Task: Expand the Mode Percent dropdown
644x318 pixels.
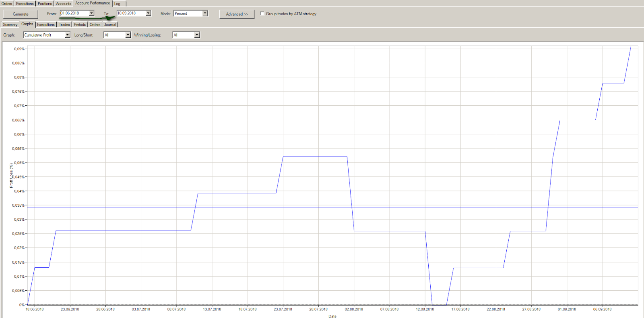Action: point(205,13)
